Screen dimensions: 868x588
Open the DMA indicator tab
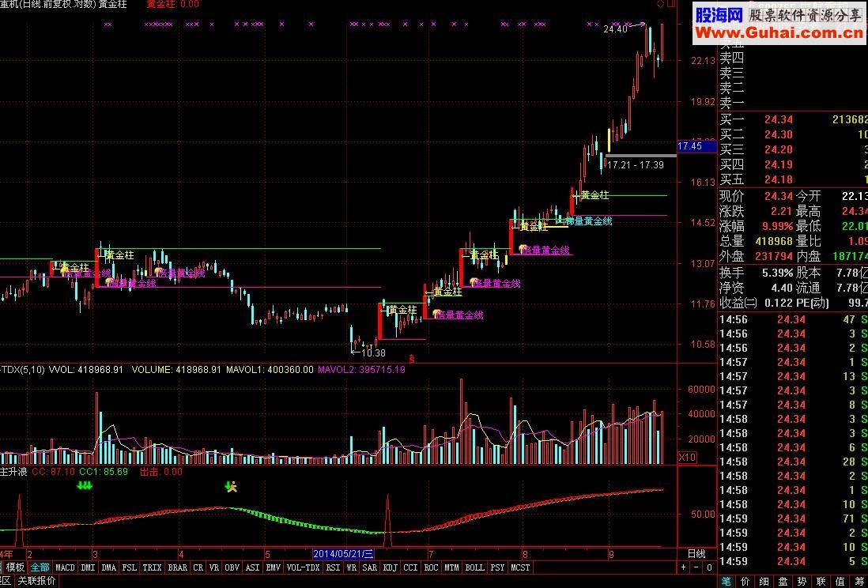tap(108, 567)
